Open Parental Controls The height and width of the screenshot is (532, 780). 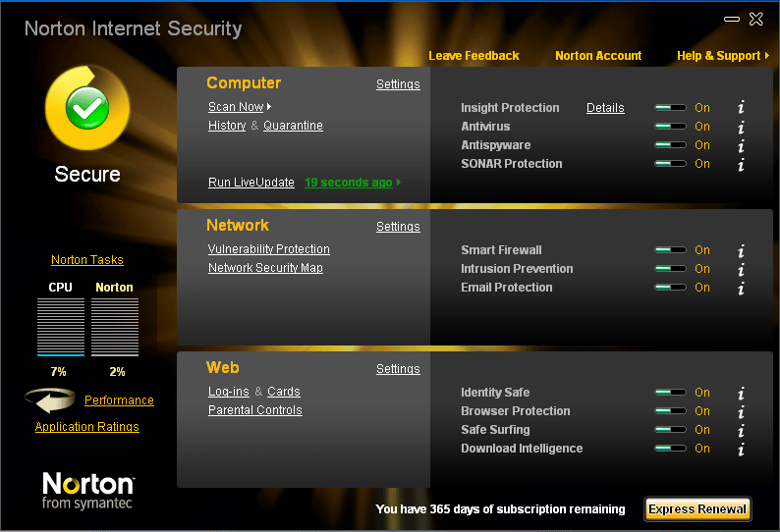click(x=255, y=410)
